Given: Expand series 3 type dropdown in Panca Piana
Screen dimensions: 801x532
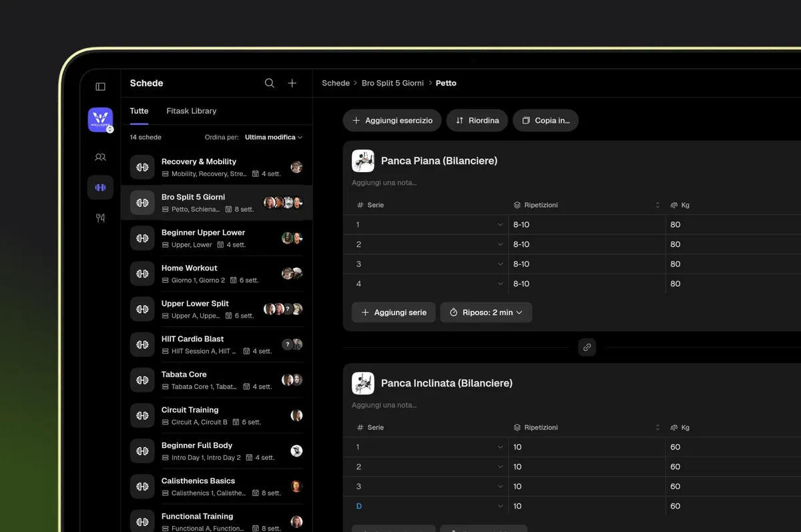Looking at the screenshot, I should (x=501, y=264).
